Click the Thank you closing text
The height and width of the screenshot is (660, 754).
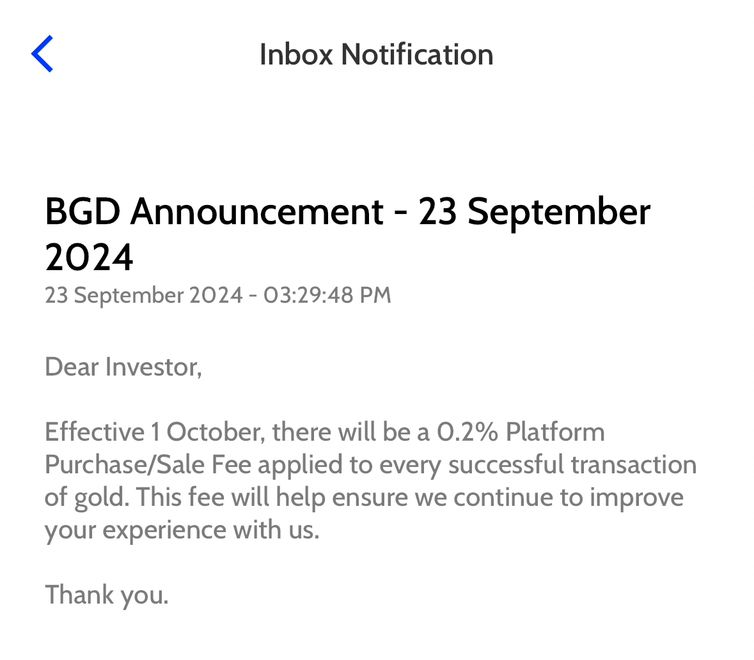[x=106, y=596]
